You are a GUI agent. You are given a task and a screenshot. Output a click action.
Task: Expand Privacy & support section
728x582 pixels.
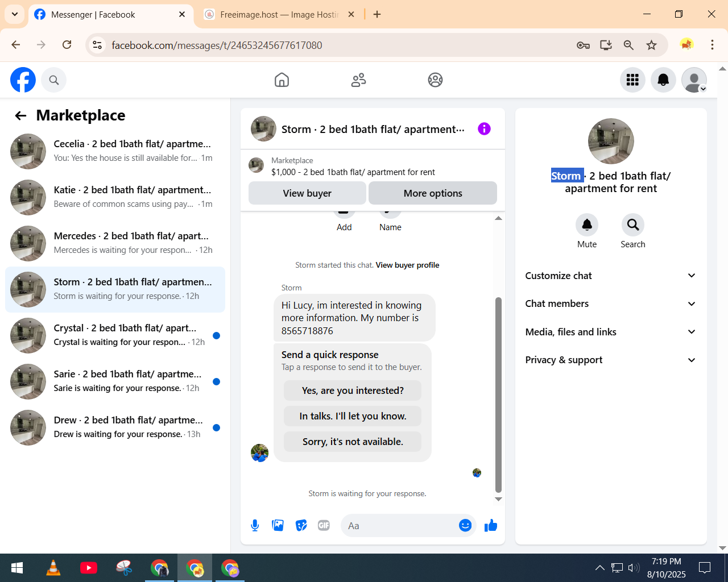pos(611,360)
